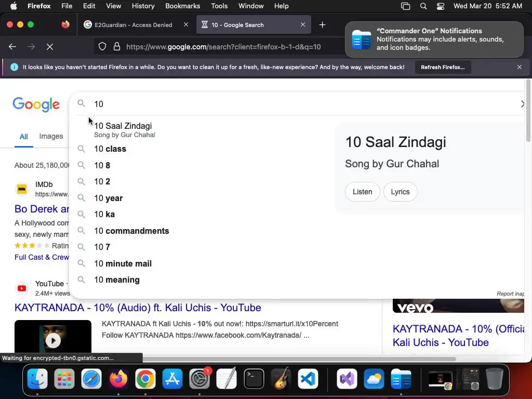Stop loading the page

click(x=50, y=47)
